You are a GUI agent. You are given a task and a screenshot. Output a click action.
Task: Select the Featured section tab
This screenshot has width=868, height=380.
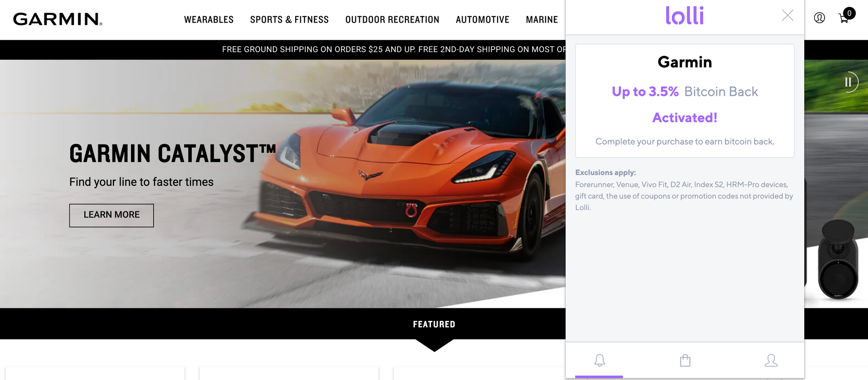coord(434,324)
